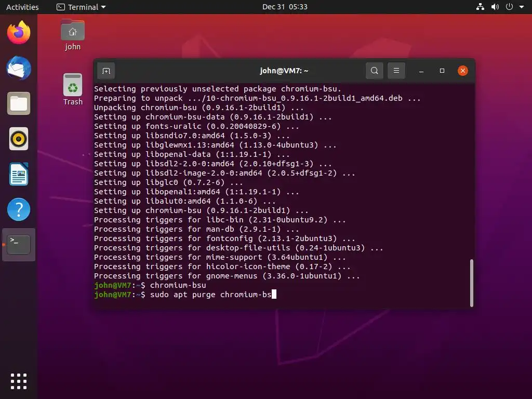The height and width of the screenshot is (399, 532).
Task: Open the Help application
Action: point(19,209)
